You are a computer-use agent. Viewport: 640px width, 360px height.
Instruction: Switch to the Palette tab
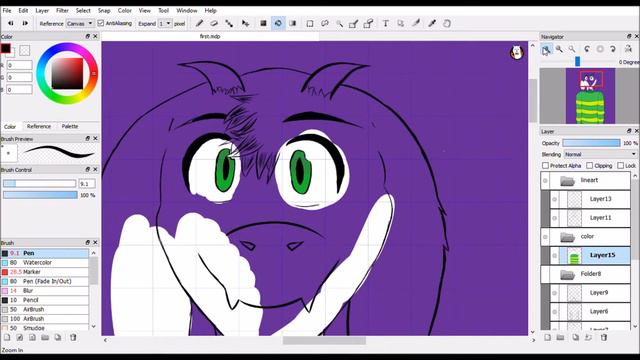click(x=70, y=127)
